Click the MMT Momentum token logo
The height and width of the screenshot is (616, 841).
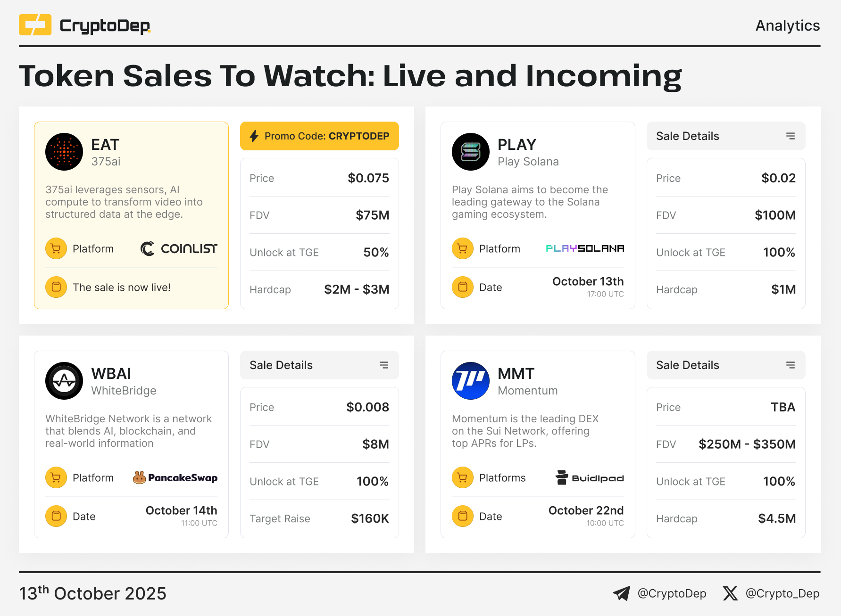point(471,381)
